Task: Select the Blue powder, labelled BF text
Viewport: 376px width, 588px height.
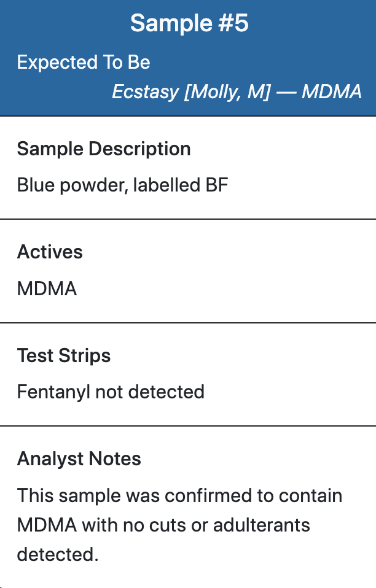Action: coord(123,185)
